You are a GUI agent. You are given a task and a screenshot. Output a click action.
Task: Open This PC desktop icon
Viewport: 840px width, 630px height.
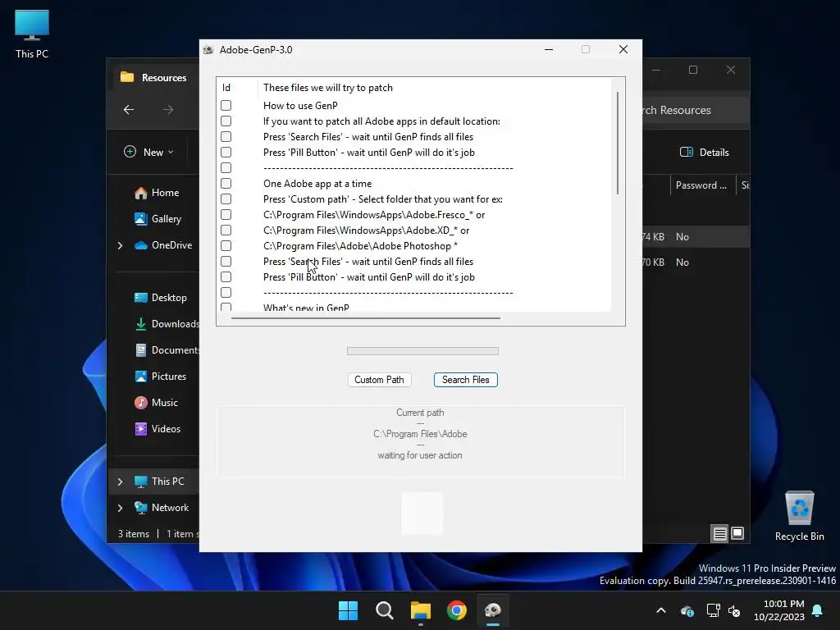click(x=32, y=34)
